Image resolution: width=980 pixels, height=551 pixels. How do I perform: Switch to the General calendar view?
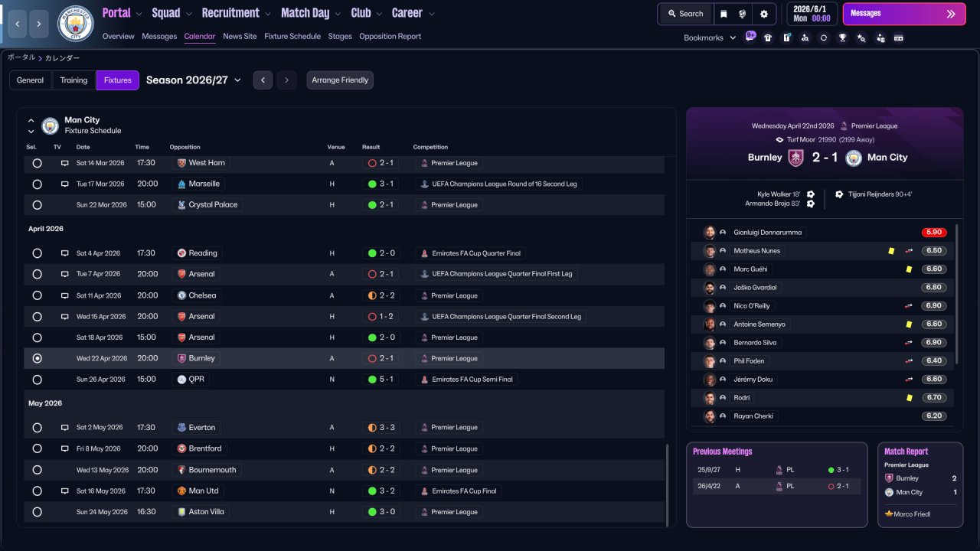[x=31, y=80]
